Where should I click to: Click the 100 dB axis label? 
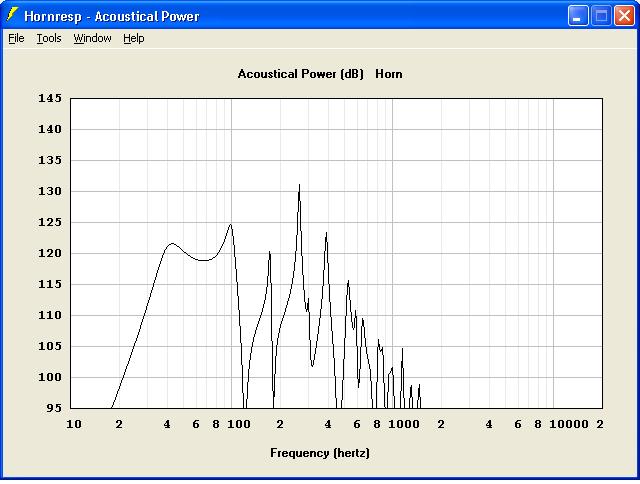[50, 377]
